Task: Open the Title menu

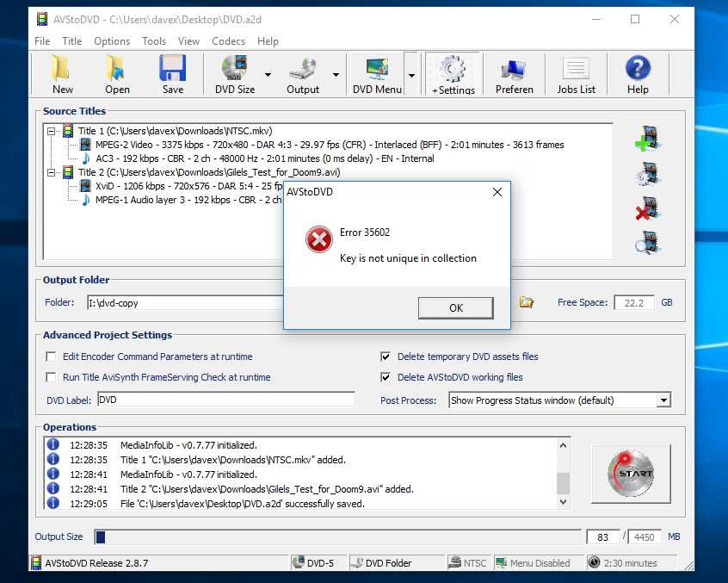Action: pyautogui.click(x=72, y=41)
